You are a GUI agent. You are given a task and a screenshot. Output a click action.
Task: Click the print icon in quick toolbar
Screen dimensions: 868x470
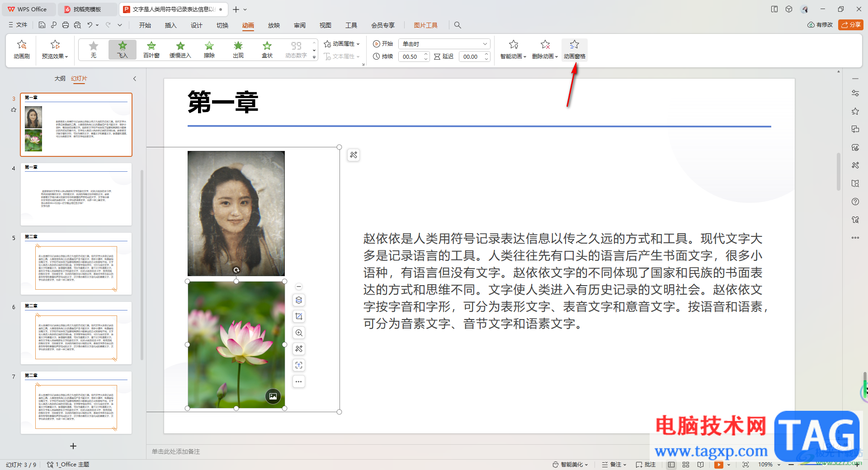(66, 25)
